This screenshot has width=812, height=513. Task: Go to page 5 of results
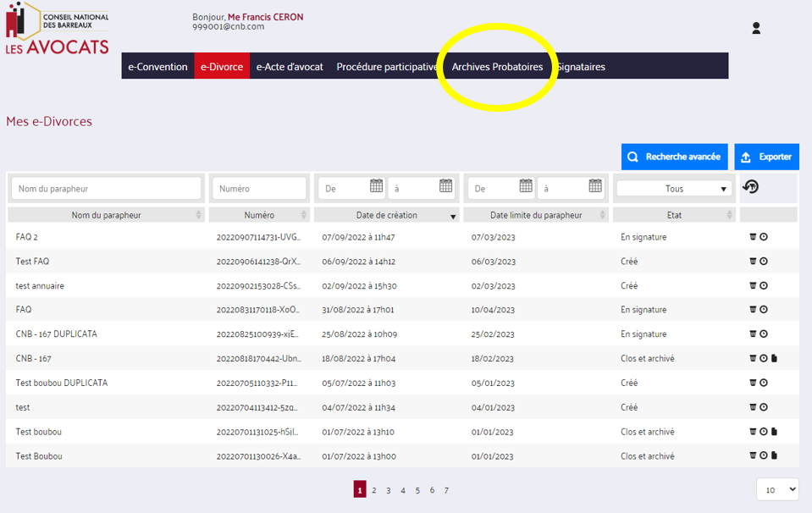click(417, 489)
